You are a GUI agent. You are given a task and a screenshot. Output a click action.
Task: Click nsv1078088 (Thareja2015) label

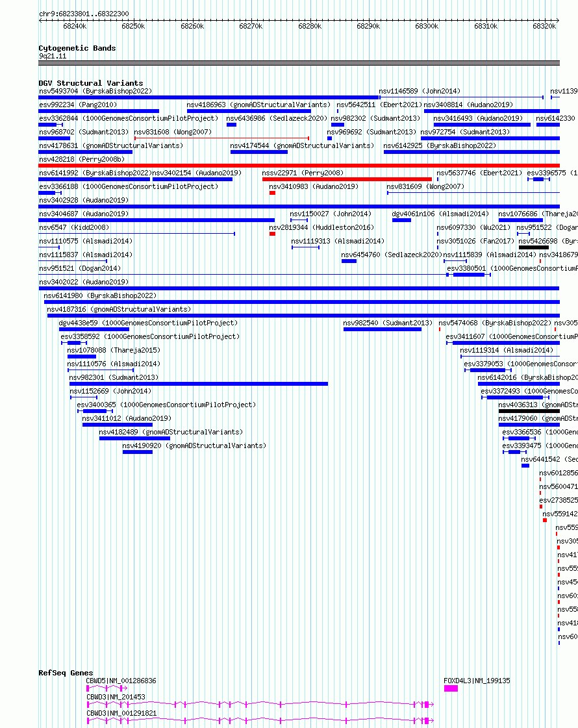[x=113, y=350]
